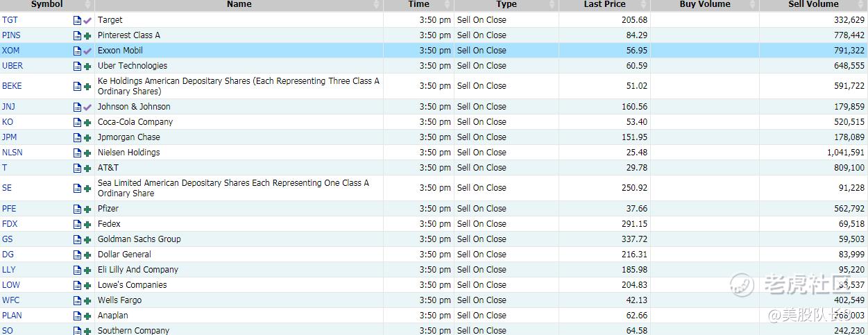Add Uber Technologies with the green plus icon
This screenshot has height=335, width=868.
87,66
